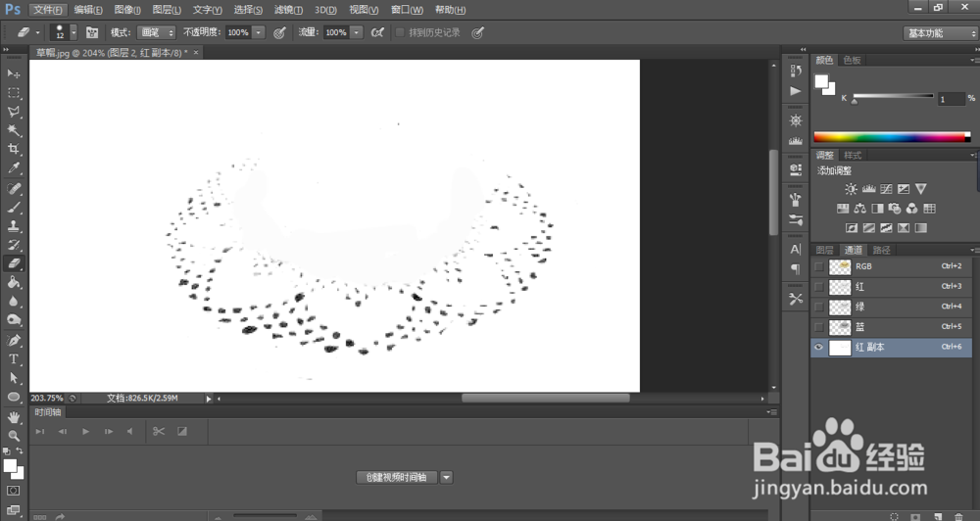Click tablet pressure for opacity icon
Screen dimensions: 980x521
click(x=279, y=32)
